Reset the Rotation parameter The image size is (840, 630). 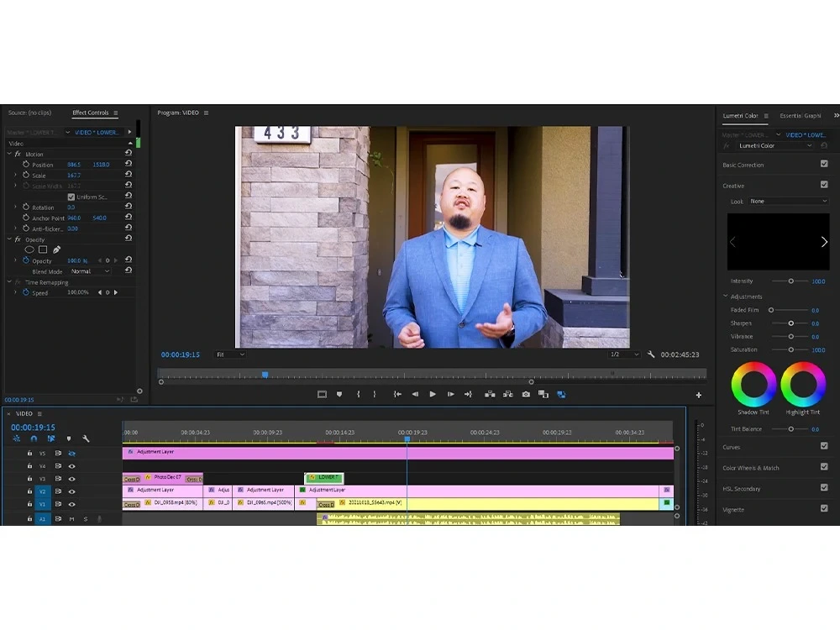129,207
